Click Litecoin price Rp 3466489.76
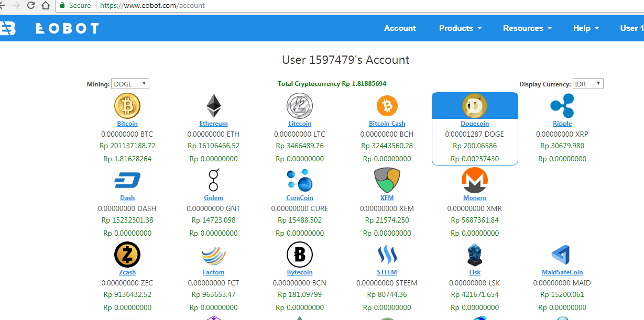 [x=300, y=146]
